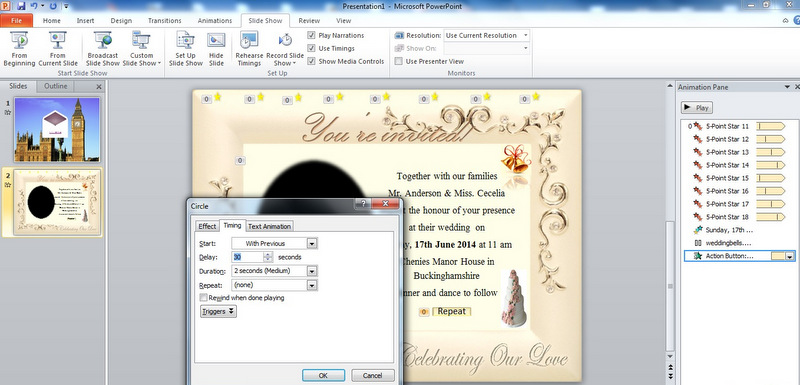This screenshot has height=385, width=800.
Task: Select the Text Animation tab
Action: [x=269, y=226]
